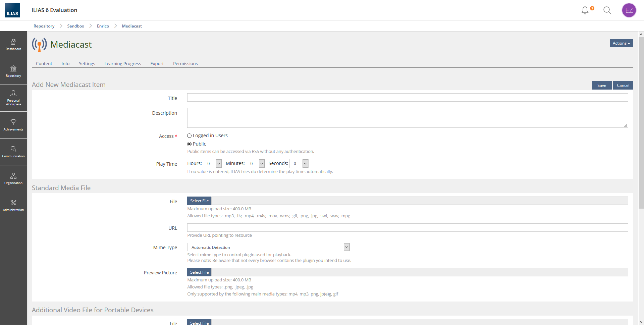Open the Actions dropdown menu
The width and height of the screenshot is (644, 325).
(x=621, y=43)
